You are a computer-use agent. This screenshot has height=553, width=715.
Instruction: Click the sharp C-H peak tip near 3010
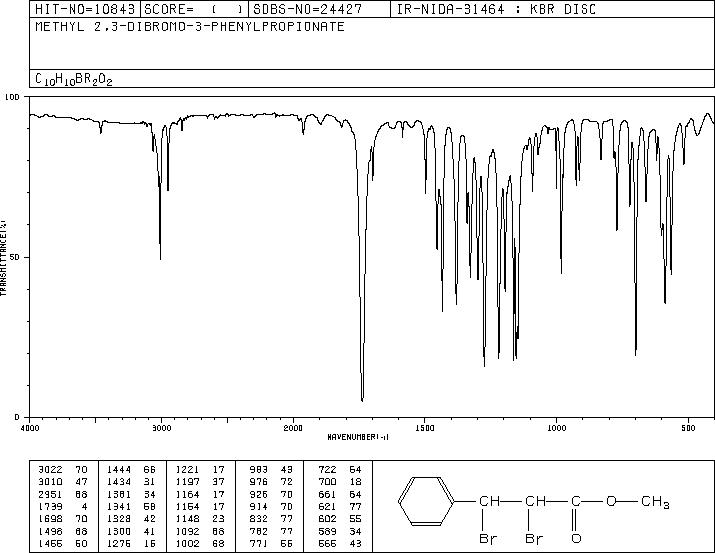[x=160, y=258]
